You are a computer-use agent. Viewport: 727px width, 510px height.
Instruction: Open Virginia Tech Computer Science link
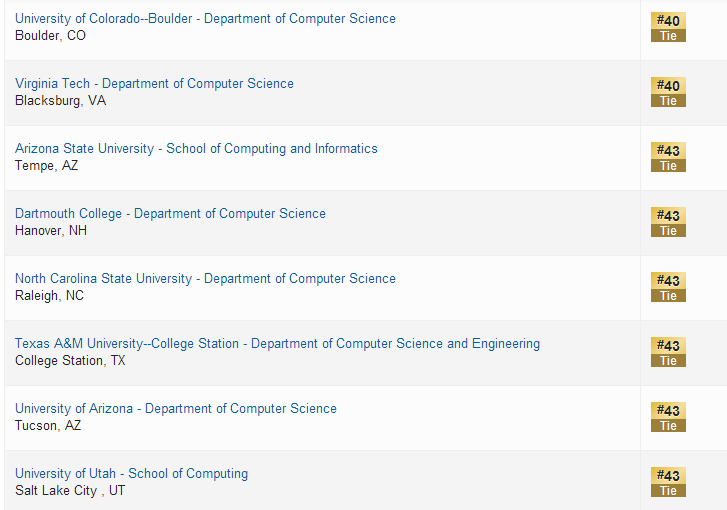[154, 84]
